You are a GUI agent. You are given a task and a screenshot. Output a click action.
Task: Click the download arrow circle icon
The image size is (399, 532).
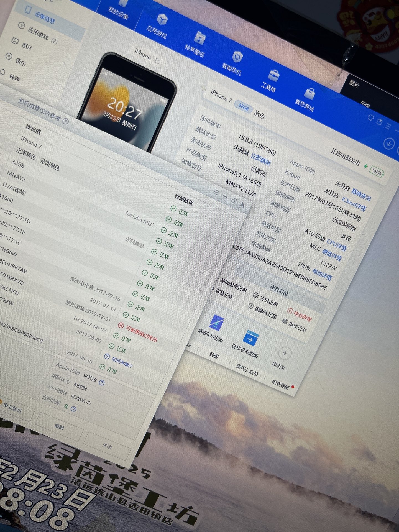point(389,143)
